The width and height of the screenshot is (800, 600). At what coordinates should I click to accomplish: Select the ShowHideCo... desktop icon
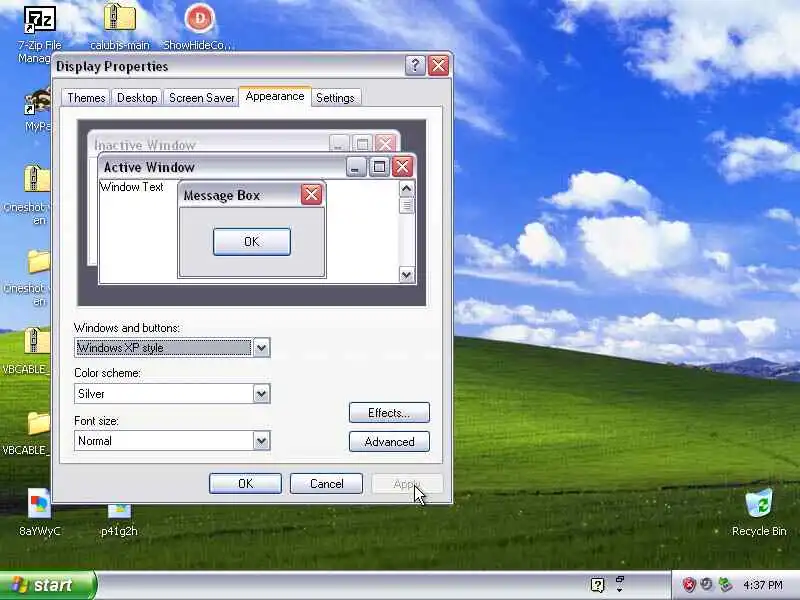click(199, 19)
